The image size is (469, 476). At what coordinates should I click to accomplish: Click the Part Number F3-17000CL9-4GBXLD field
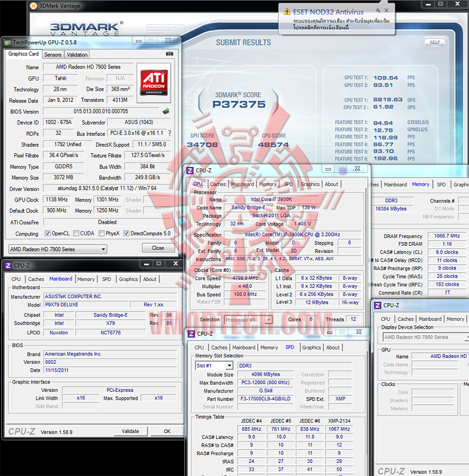tap(265, 398)
